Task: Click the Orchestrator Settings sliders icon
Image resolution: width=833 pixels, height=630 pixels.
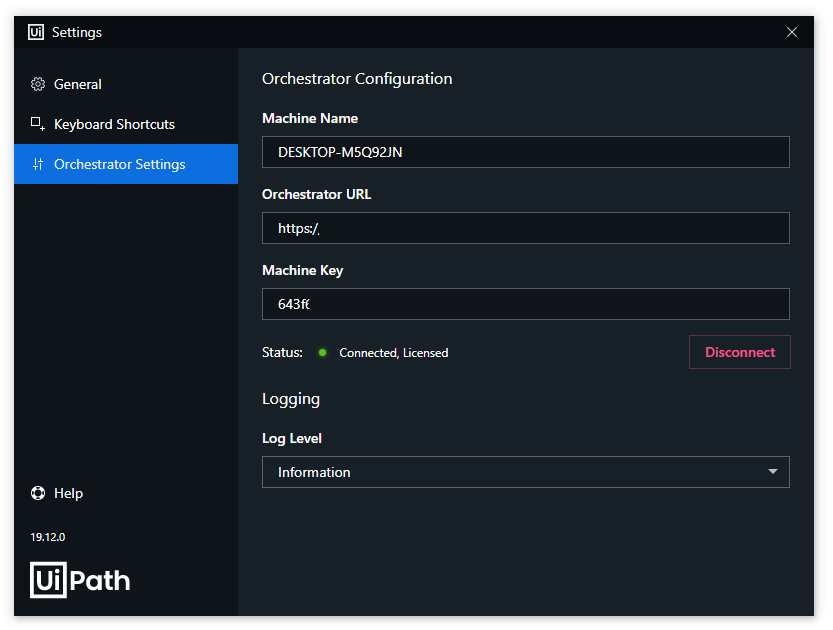Action: [38, 164]
